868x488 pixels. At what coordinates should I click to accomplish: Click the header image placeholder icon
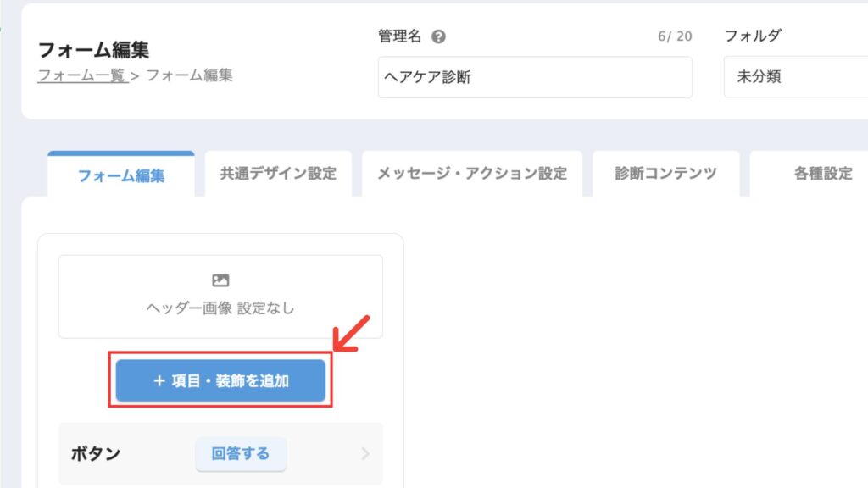220,280
